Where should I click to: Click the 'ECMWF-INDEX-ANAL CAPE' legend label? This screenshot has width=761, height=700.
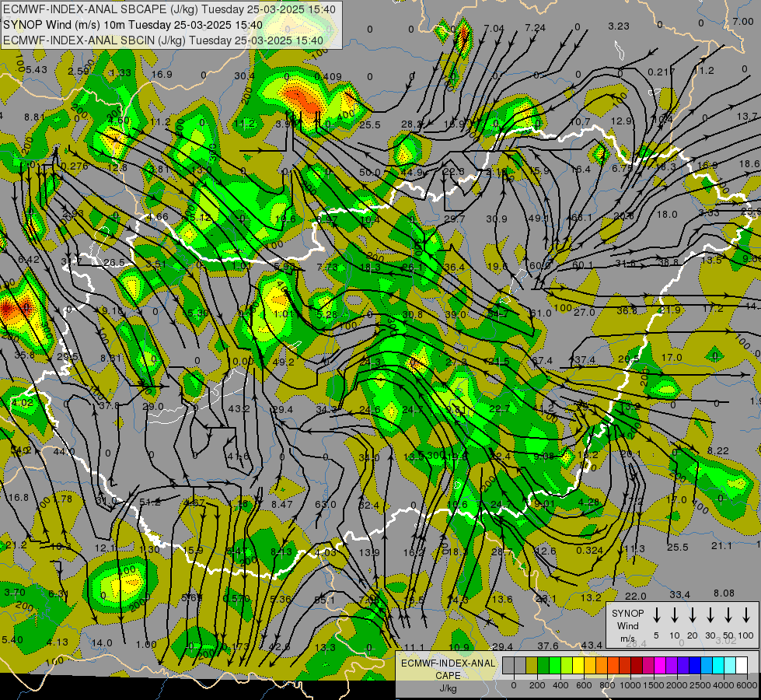click(448, 669)
